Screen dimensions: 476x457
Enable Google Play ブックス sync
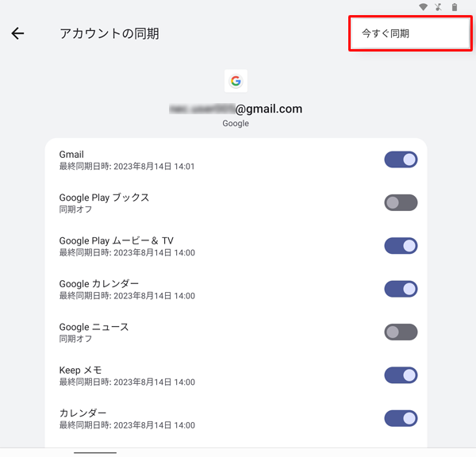pyautogui.click(x=401, y=202)
